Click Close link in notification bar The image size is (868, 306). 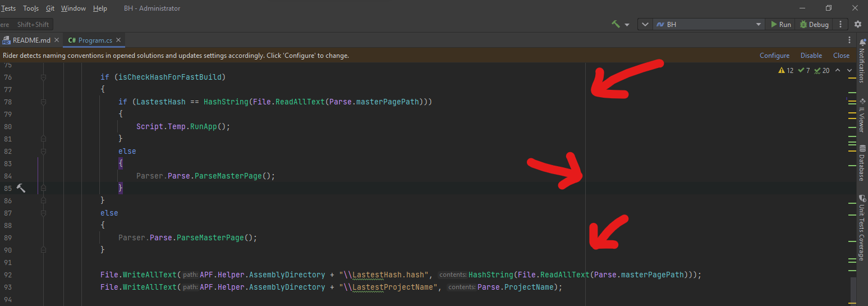tap(841, 56)
